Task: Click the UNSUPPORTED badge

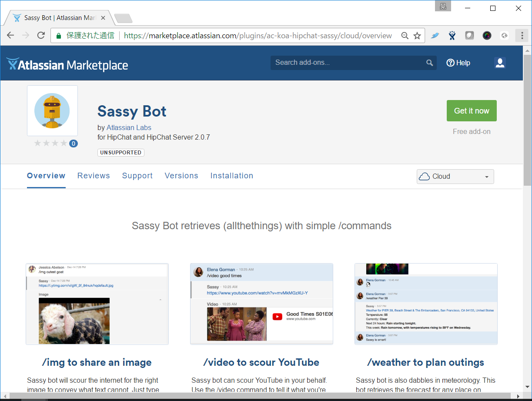Action: (x=121, y=153)
